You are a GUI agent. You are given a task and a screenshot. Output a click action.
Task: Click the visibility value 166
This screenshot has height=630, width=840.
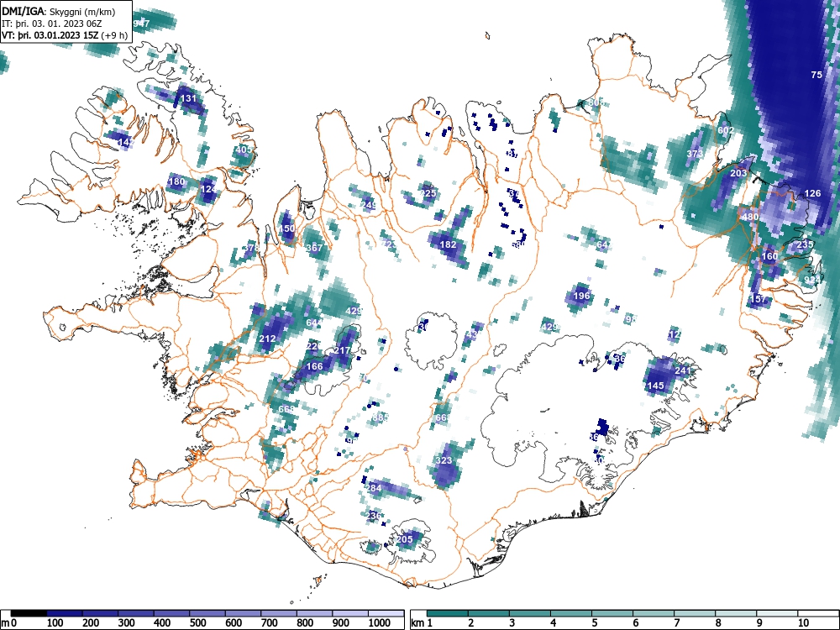point(314,366)
